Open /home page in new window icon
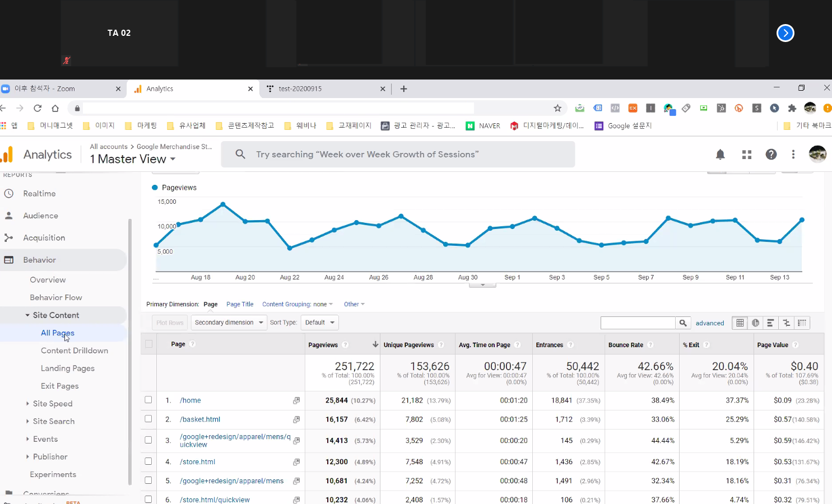Screen dimensions: 832x504 click(296, 400)
